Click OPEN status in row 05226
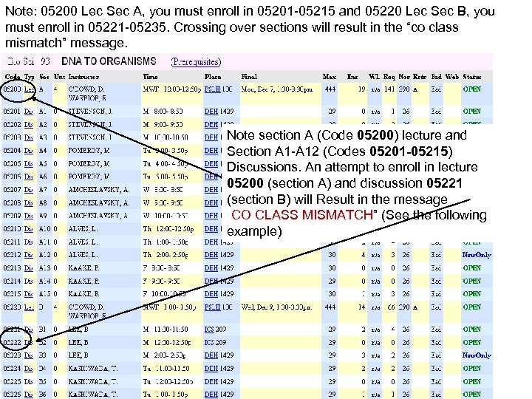The width and height of the screenshot is (532, 399). [x=472, y=395]
